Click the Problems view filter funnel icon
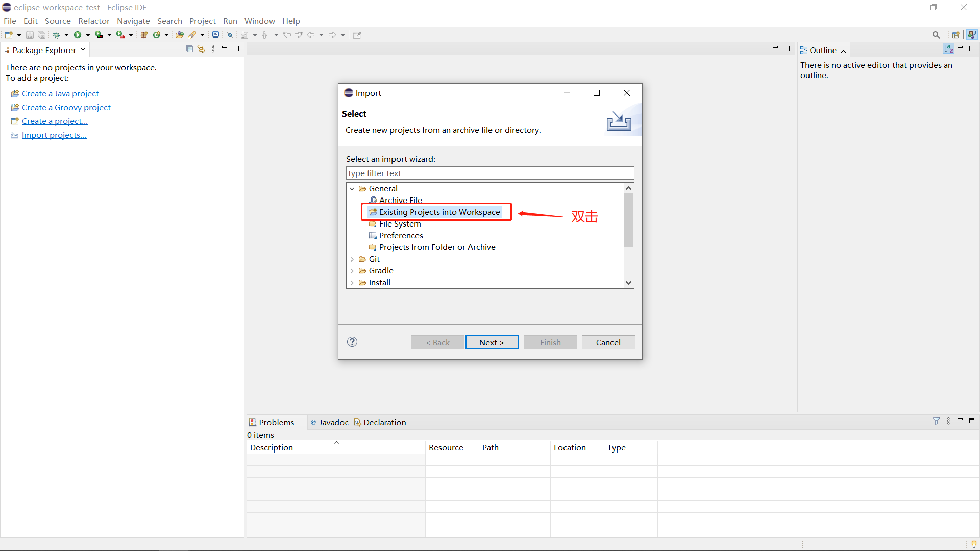980x551 pixels. click(936, 421)
